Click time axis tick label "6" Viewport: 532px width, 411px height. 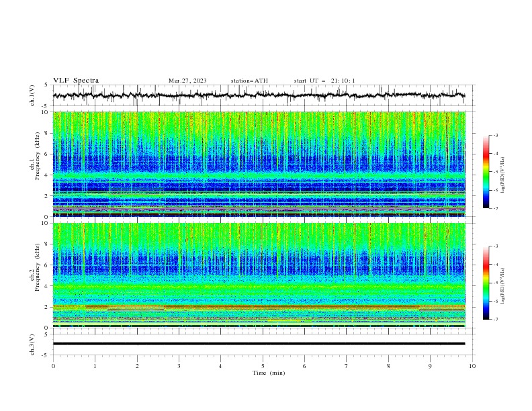[304, 366]
